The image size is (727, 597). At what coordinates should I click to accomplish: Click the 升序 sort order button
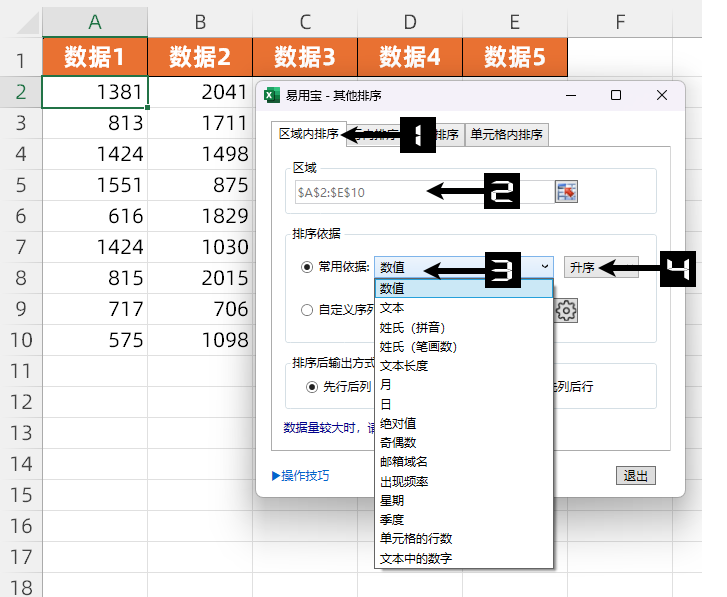point(601,267)
